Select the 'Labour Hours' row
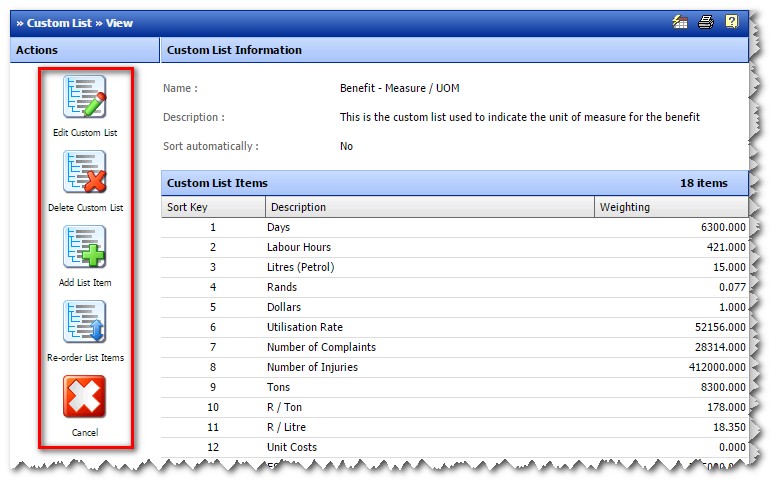Screen dimensions: 777x487 pos(454,247)
